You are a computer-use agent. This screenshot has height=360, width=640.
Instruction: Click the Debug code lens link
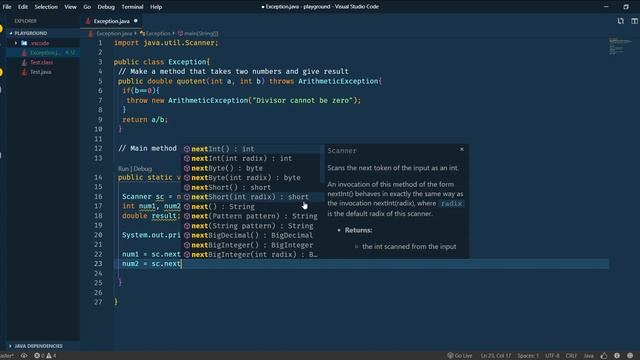[142, 169]
